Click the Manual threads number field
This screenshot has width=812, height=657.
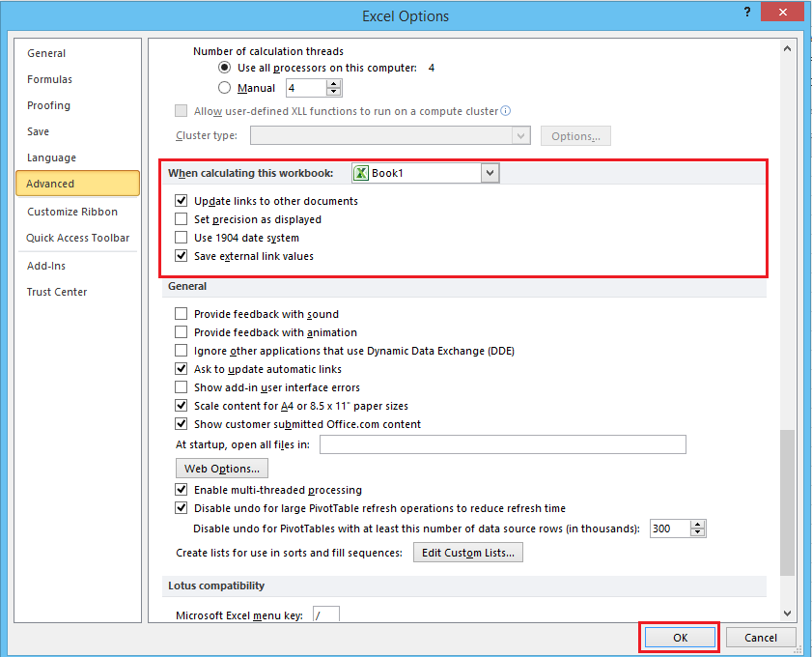pyautogui.click(x=307, y=88)
